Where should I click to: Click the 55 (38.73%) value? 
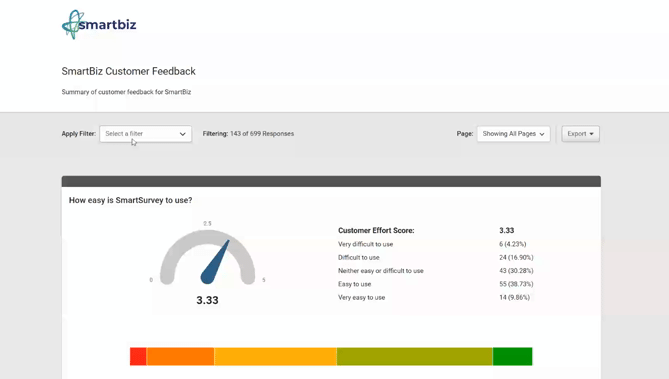516,284
